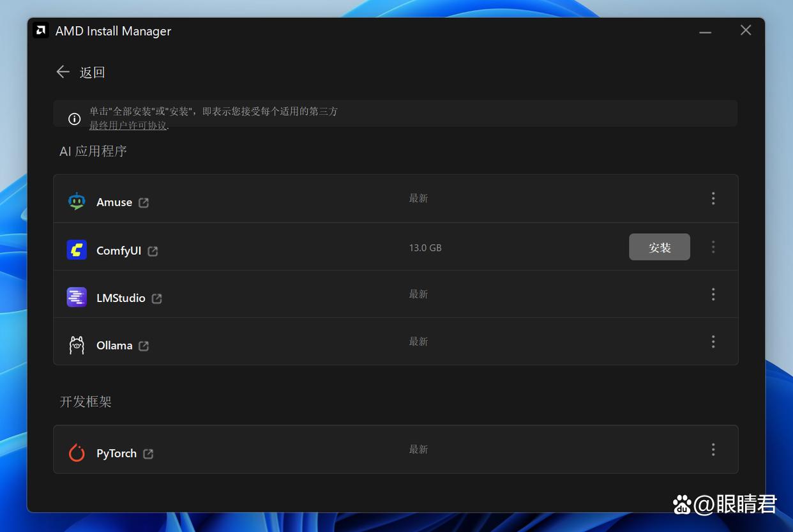Click the AI 应用程序 section heading
The width and height of the screenshot is (793, 532).
[93, 151]
